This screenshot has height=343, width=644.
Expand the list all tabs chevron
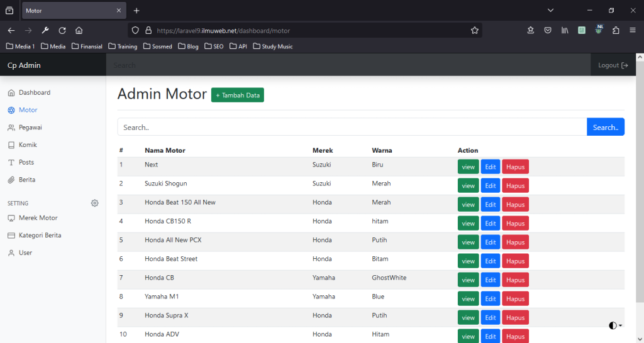550,11
